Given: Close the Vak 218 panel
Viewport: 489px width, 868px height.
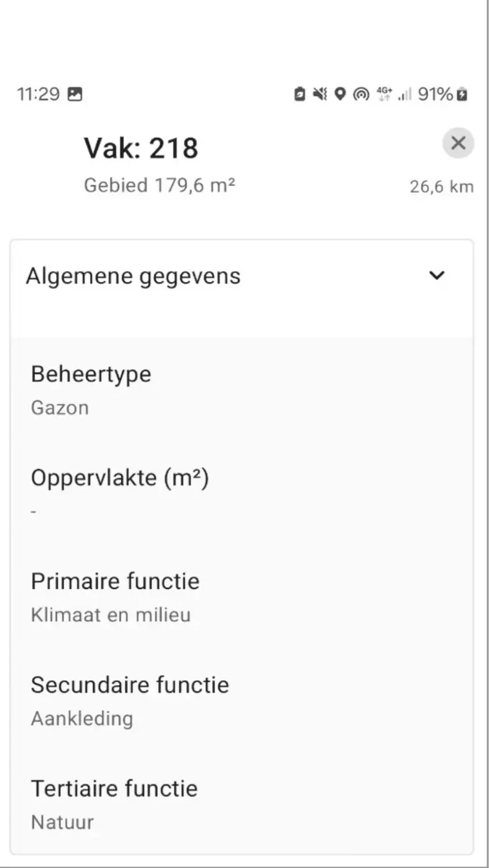Looking at the screenshot, I should [x=458, y=143].
